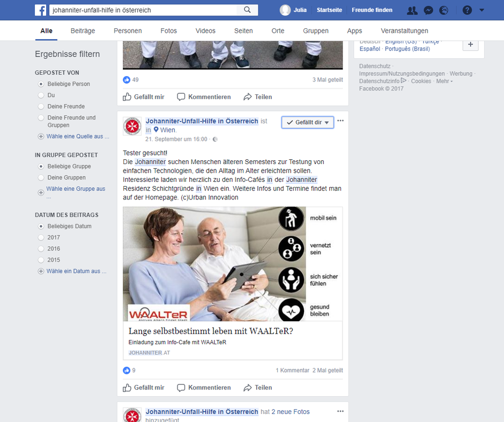504x422 pixels.
Task: Select Du radio button
Action: (41, 95)
